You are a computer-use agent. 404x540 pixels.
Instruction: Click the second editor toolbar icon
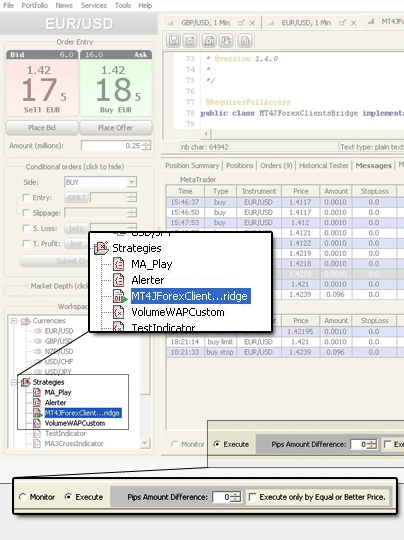190,41
